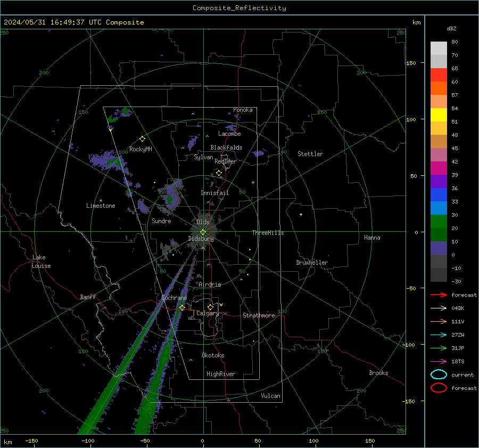Click the red forecast ellipse icon

click(x=439, y=388)
